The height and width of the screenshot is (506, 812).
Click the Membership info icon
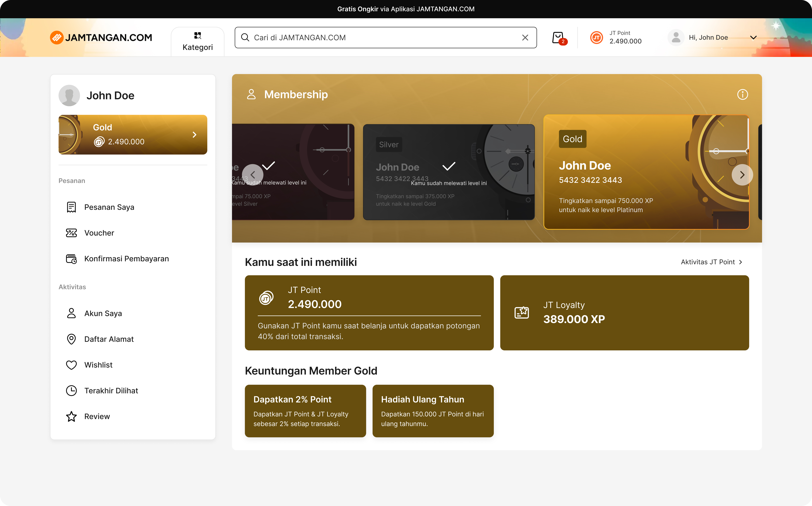coord(742,94)
